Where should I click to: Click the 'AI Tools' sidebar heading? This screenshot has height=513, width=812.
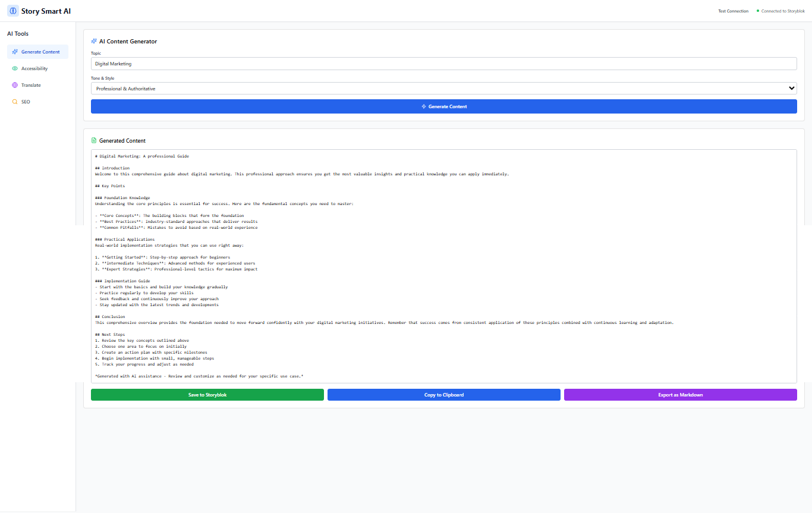(x=18, y=34)
